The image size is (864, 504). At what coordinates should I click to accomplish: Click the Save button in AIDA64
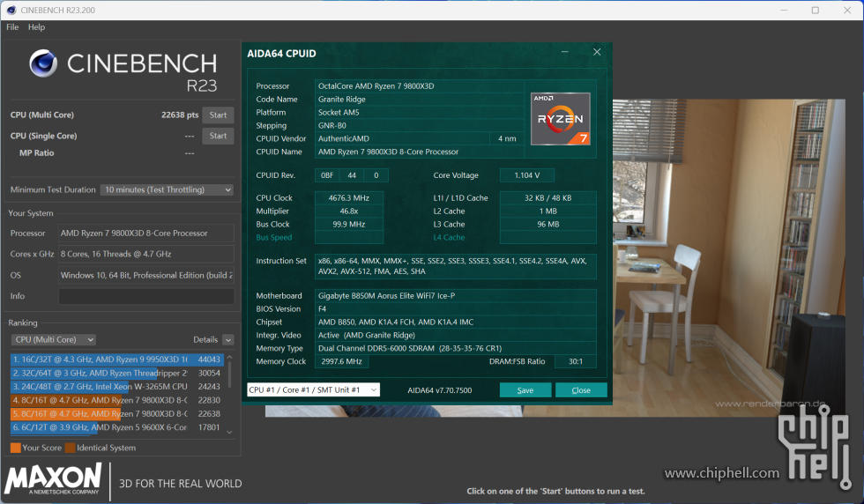[x=525, y=390]
